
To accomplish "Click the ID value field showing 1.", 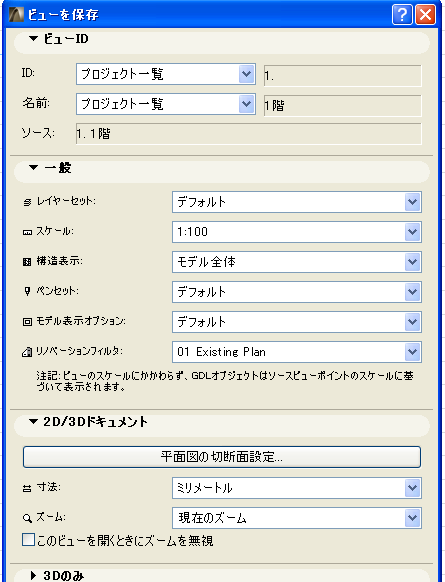I will click(343, 76).
